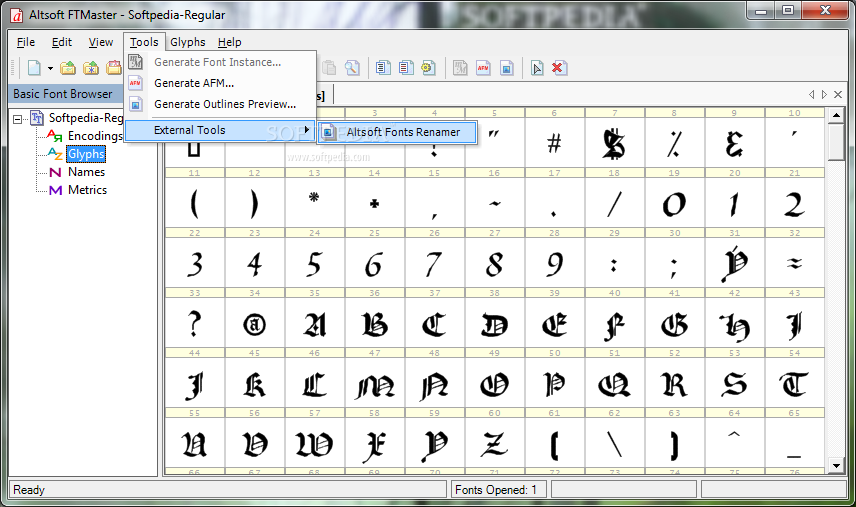The image size is (856, 507).
Task: Click the folder icon with blue star
Action: click(91, 68)
